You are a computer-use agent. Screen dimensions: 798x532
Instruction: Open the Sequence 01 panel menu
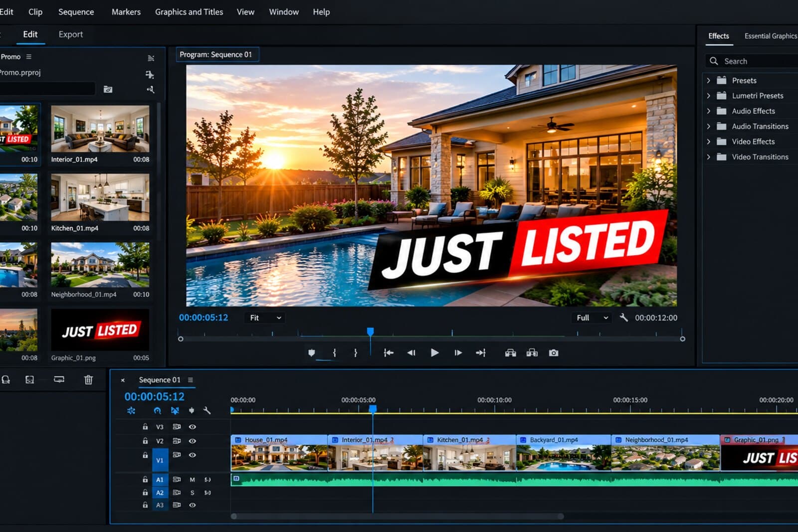191,380
